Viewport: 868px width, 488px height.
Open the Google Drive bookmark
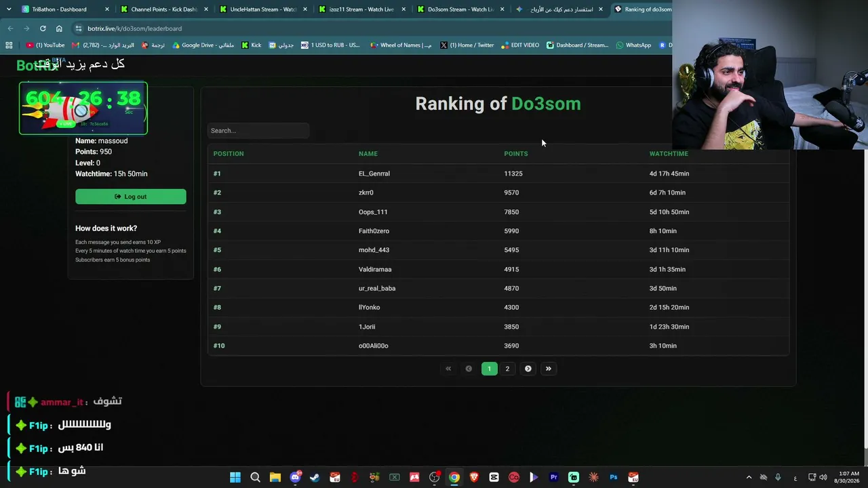coord(203,45)
